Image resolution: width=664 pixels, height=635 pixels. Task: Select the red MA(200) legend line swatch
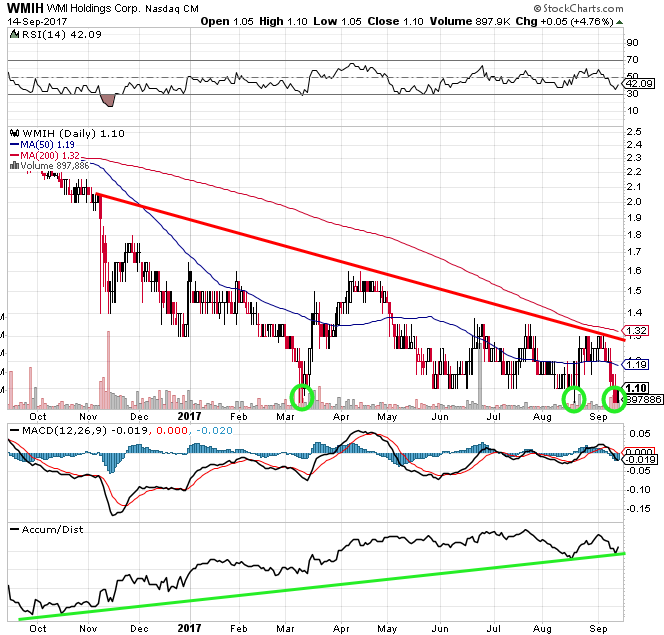pos(14,155)
